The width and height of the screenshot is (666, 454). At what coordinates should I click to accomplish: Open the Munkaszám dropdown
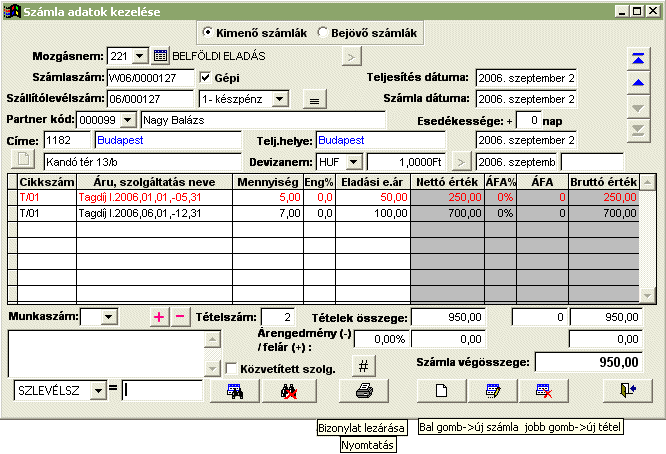(109, 316)
